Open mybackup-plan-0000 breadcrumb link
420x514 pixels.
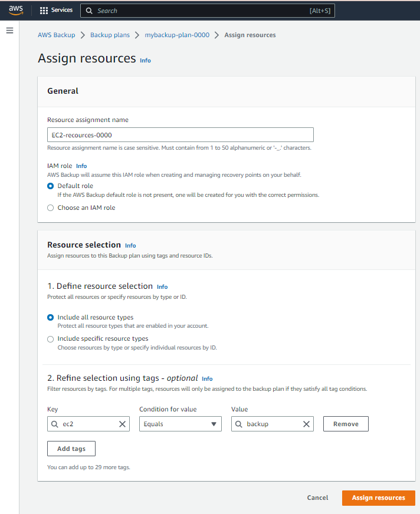(177, 35)
